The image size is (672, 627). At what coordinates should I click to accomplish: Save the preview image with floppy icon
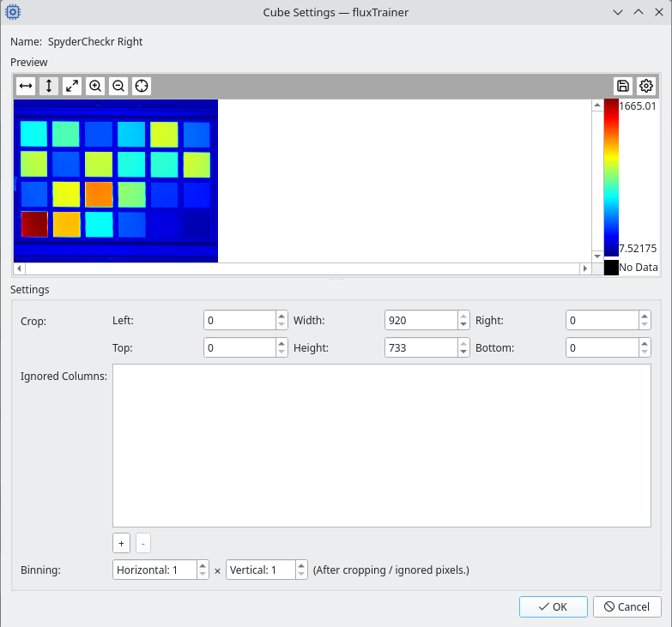tap(623, 86)
